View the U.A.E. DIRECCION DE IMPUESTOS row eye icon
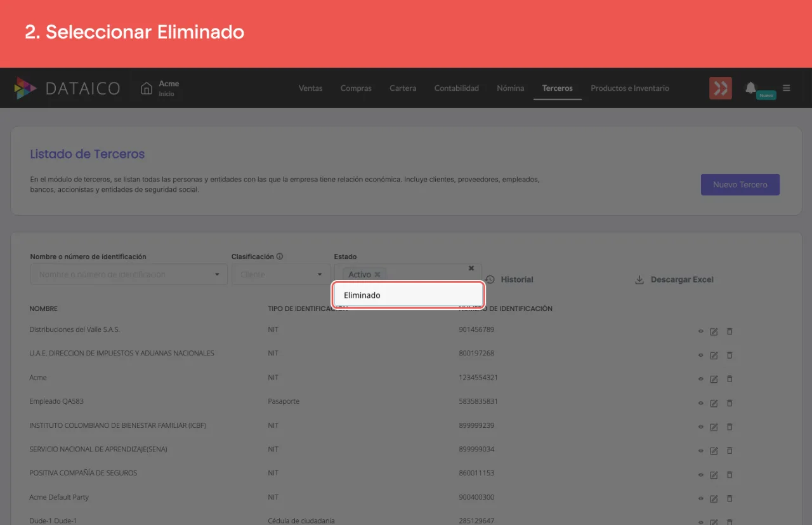 pos(701,355)
